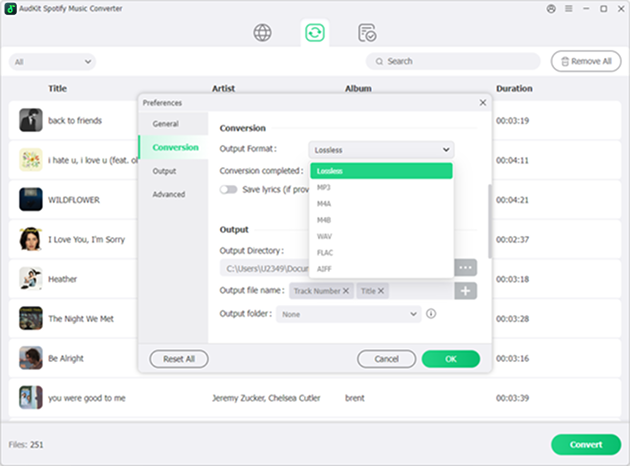Remove the Track Number tag
The image size is (630, 467).
click(346, 291)
